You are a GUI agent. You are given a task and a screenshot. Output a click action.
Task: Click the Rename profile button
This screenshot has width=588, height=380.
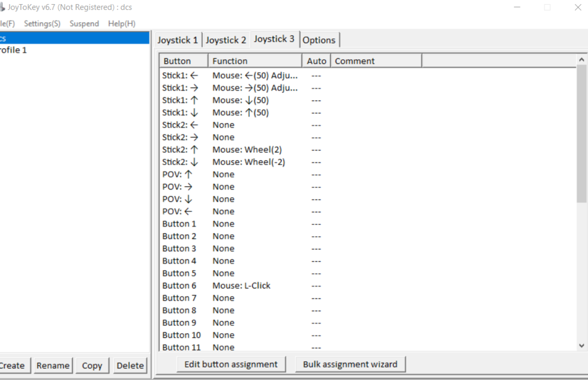53,365
